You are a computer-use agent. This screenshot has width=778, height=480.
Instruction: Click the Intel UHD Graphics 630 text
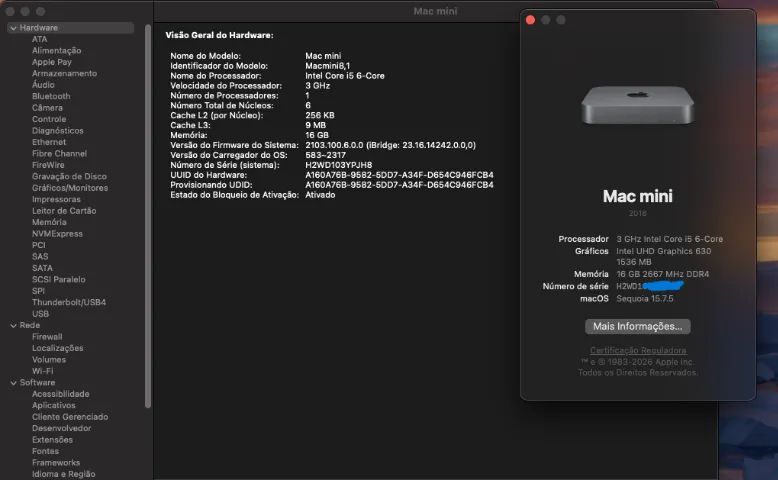click(x=663, y=251)
